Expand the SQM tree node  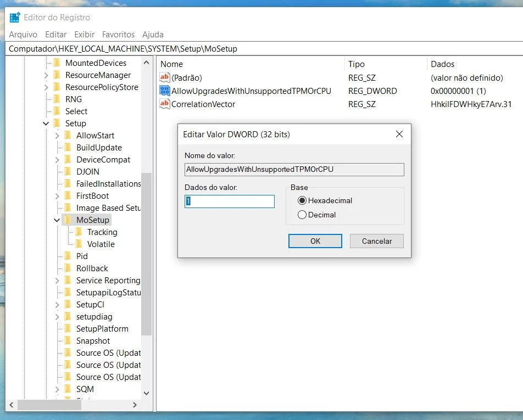[x=57, y=389]
